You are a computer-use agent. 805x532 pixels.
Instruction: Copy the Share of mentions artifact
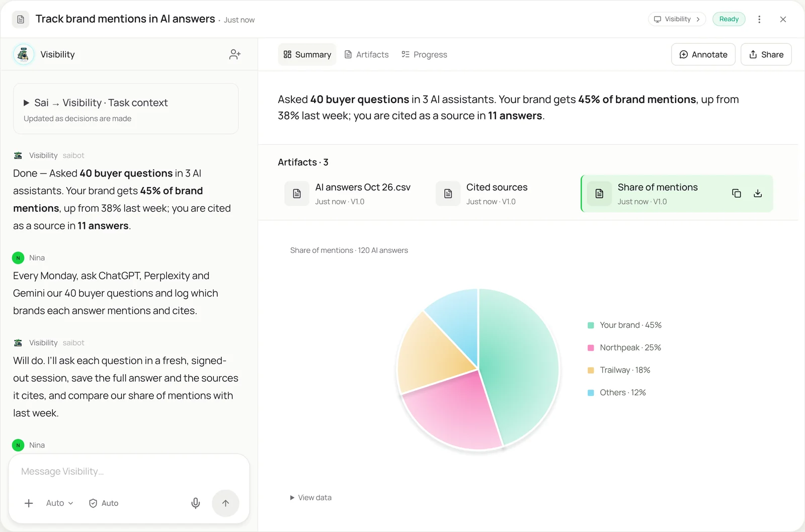click(736, 194)
